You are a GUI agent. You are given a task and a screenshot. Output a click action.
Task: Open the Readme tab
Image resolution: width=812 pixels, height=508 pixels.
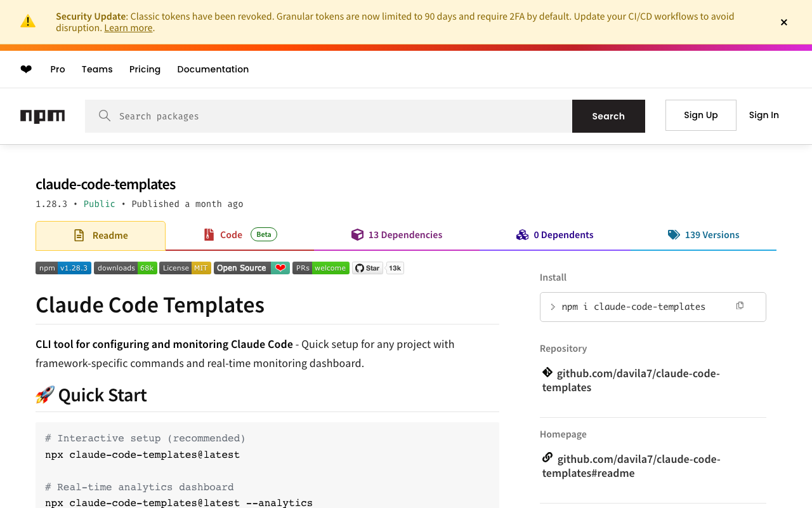101,236
